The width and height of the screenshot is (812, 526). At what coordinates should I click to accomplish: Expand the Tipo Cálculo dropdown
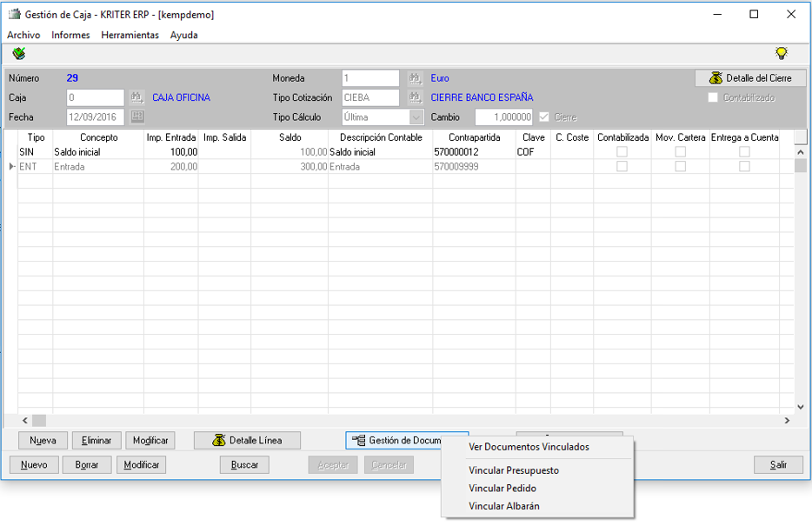(x=416, y=117)
